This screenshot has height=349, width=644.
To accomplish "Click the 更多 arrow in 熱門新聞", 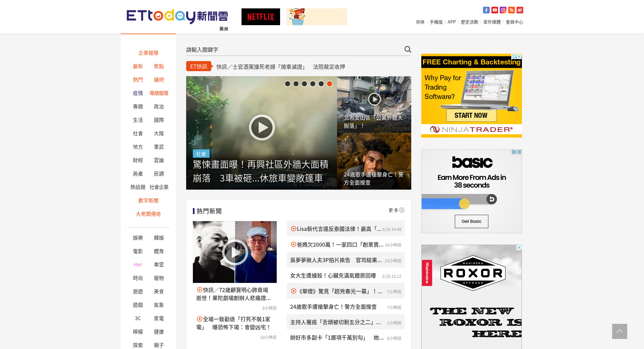I will coord(401,210).
